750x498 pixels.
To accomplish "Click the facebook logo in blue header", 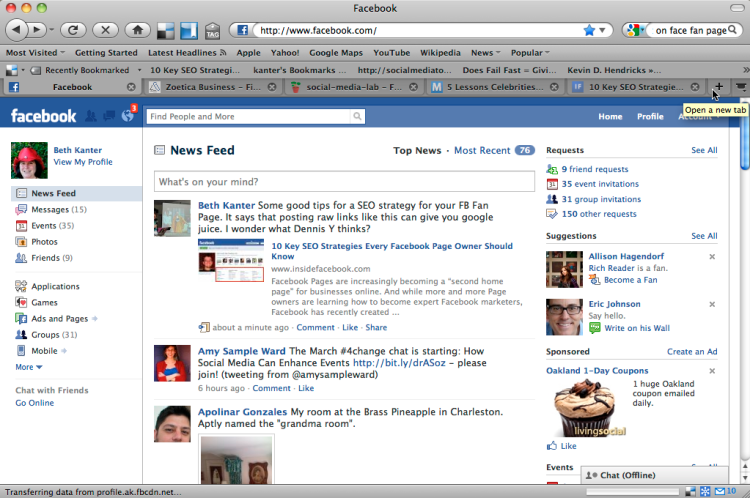I will tap(44, 116).
